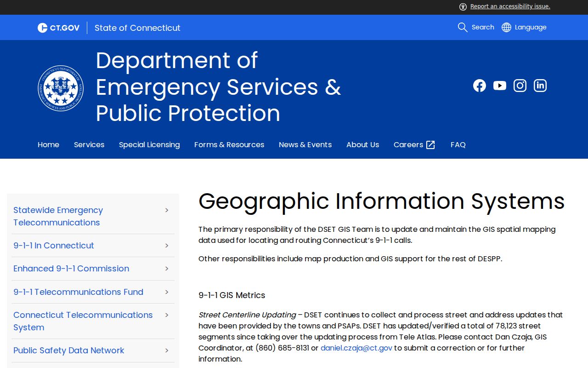This screenshot has width=588, height=368.
Task: Email daniel.czaja@ct.gov link
Action: click(356, 348)
